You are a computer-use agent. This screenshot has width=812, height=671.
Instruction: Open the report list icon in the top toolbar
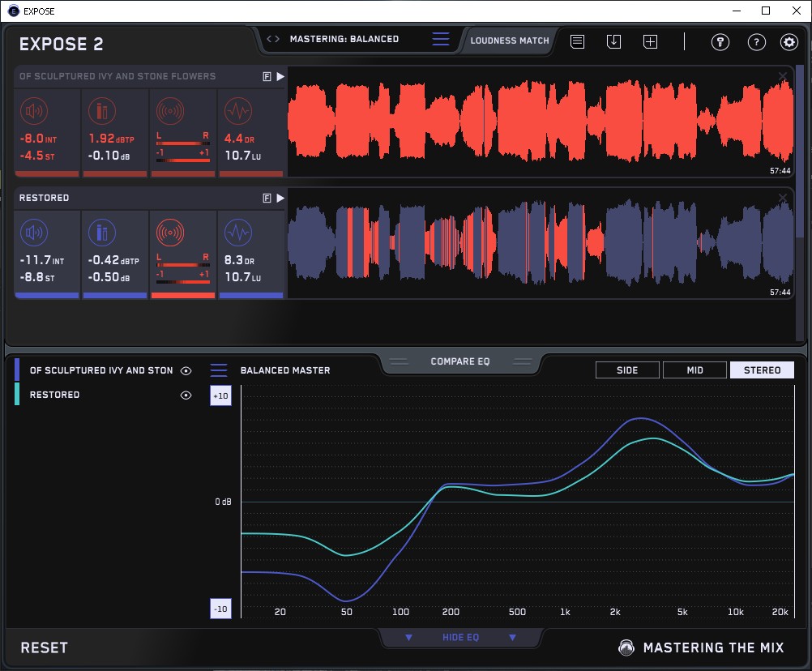[x=578, y=41]
